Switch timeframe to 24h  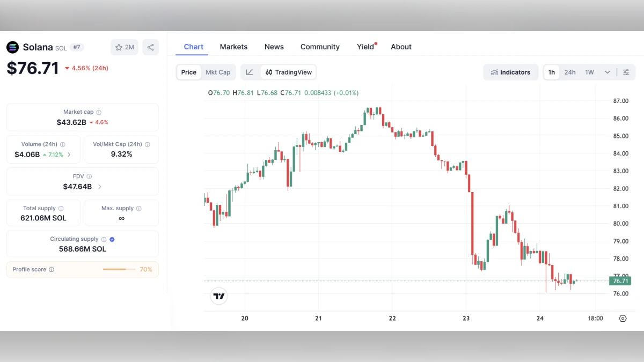point(570,72)
